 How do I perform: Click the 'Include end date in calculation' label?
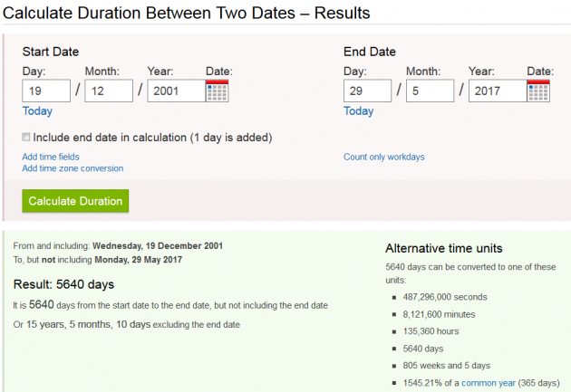pyautogui.click(x=152, y=138)
